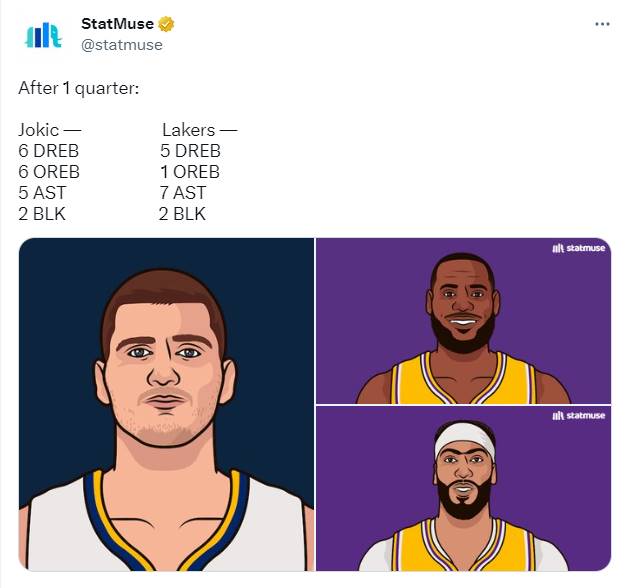Viewport: 627px width, 588px height.
Task: Open the Jokic illustration image
Action: pos(166,404)
